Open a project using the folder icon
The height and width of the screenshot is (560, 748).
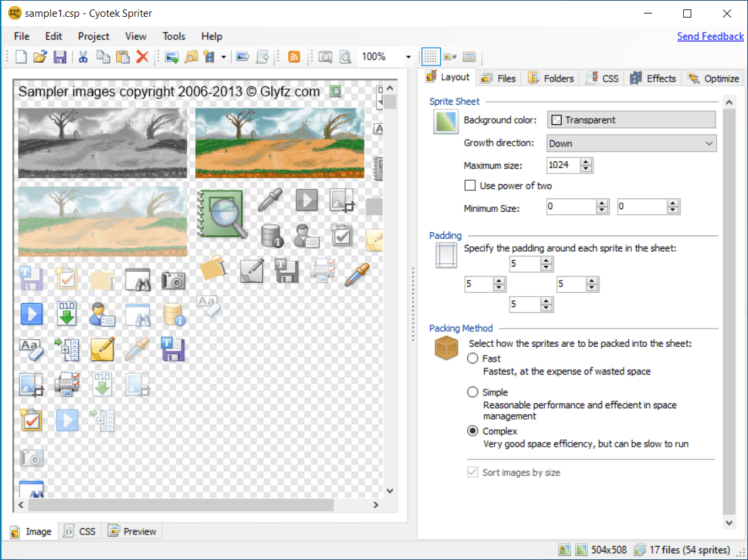[40, 57]
